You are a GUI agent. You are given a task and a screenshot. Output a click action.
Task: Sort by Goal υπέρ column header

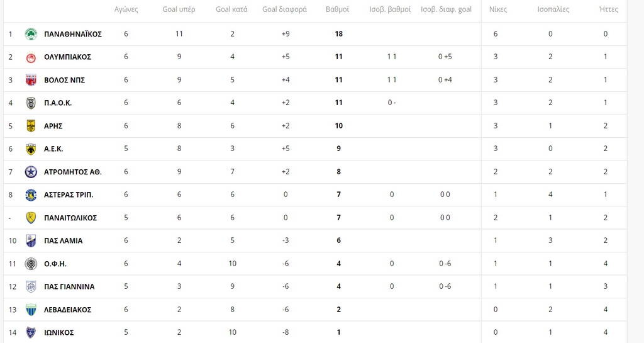(x=179, y=10)
